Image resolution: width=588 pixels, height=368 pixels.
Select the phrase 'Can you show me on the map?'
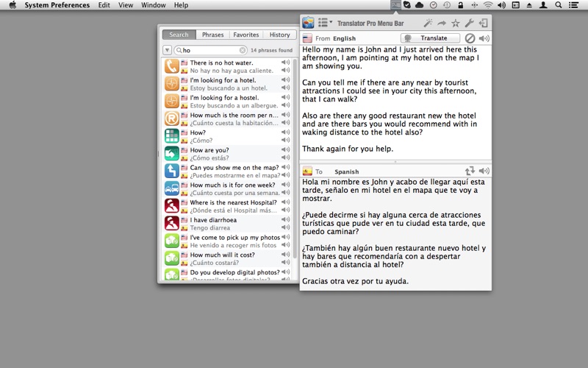234,168
